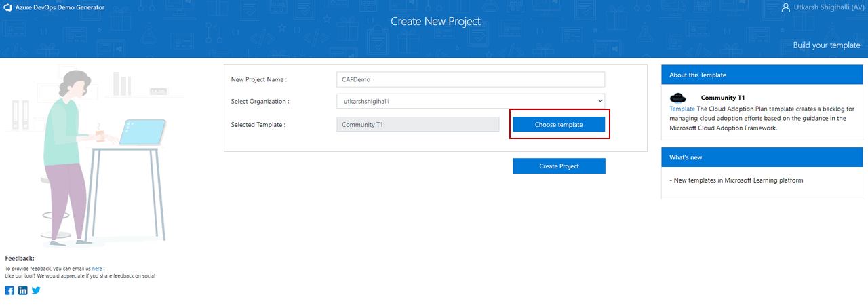Select the About this Template header

[762, 75]
